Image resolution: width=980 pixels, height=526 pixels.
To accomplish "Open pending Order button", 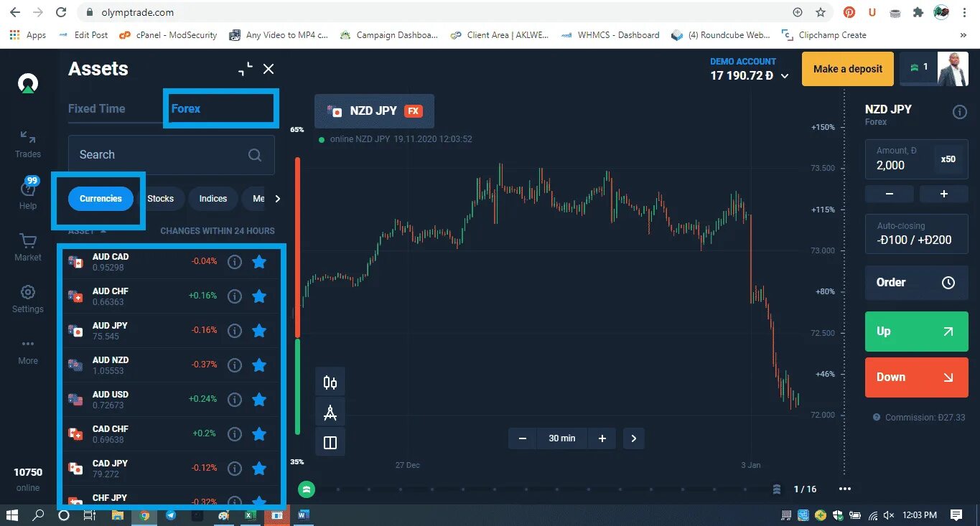I will (917, 282).
